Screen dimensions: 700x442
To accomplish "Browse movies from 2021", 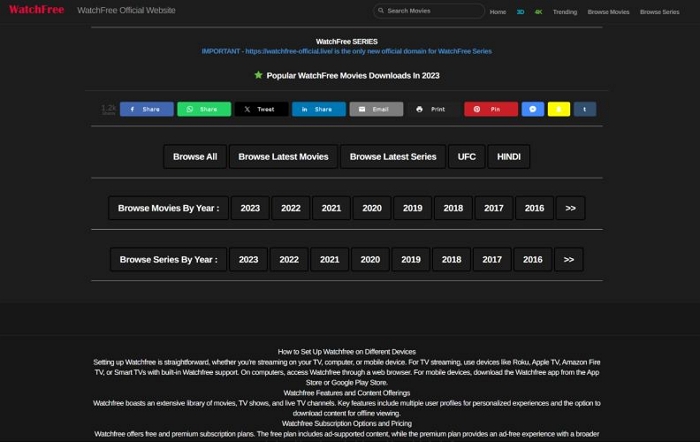I will coord(331,208).
